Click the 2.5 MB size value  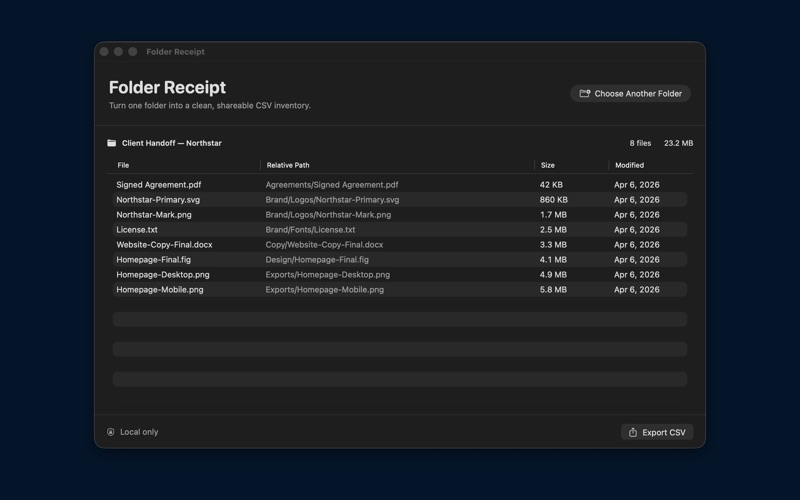tap(553, 230)
